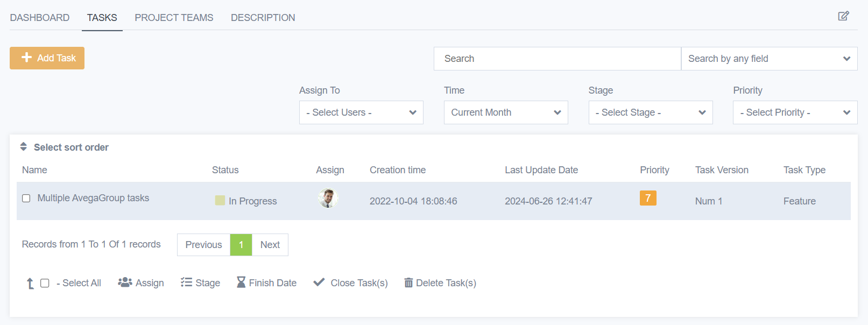Image resolution: width=868 pixels, height=325 pixels.
Task: Click the Assign users group icon
Action: coord(125,282)
